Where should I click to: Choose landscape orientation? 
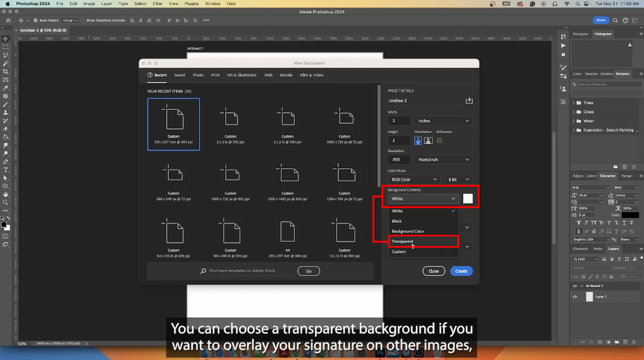click(x=428, y=140)
